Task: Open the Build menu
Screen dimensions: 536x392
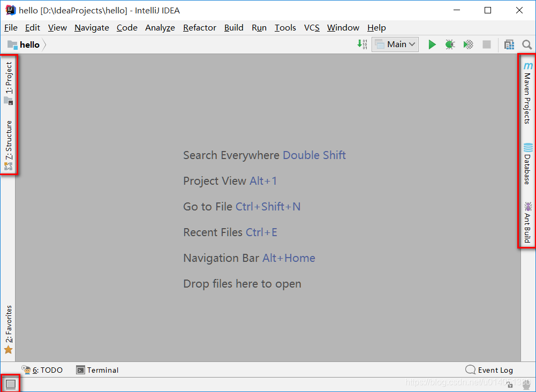Action: pyautogui.click(x=234, y=28)
